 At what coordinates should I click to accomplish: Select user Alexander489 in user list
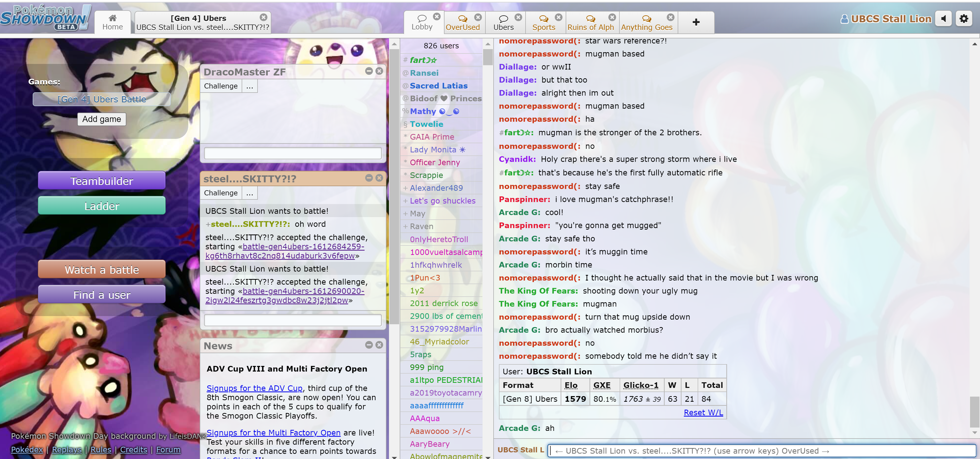click(441, 188)
